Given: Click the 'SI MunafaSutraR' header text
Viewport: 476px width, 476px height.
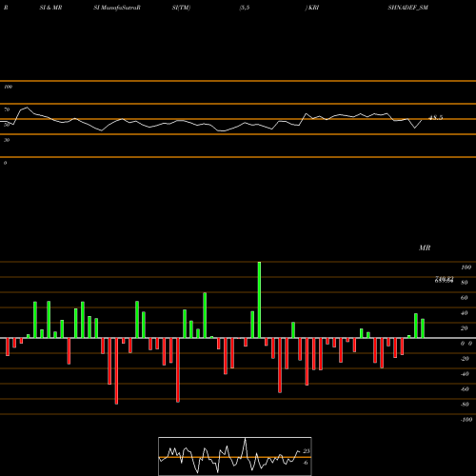Looking at the screenshot, I should coord(117,8).
